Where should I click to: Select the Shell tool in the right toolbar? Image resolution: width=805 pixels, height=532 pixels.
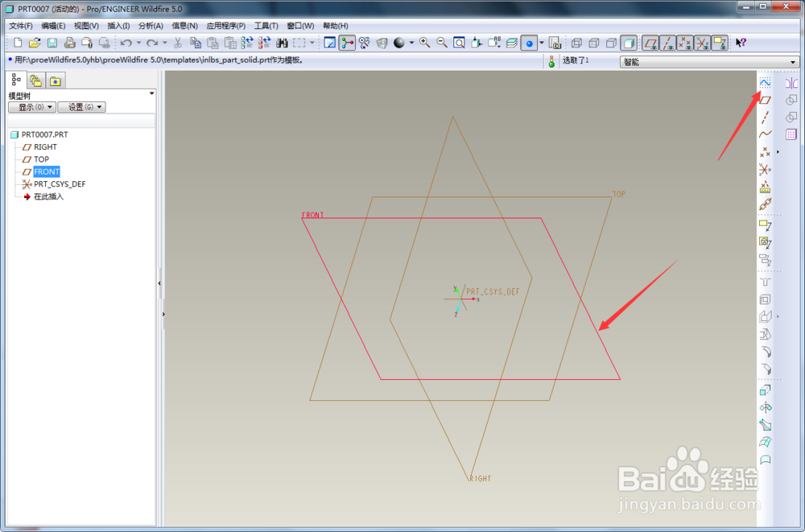765,299
